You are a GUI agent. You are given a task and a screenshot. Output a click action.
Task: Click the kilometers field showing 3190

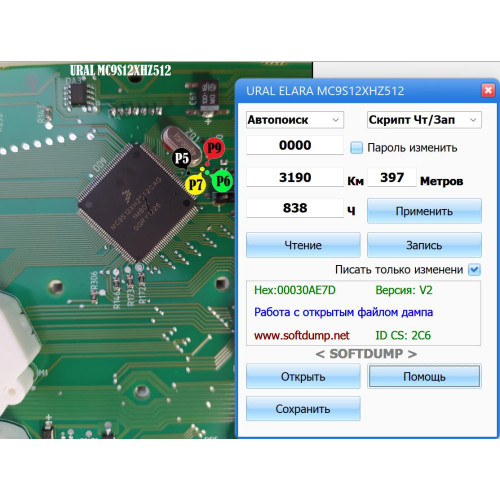(x=295, y=177)
